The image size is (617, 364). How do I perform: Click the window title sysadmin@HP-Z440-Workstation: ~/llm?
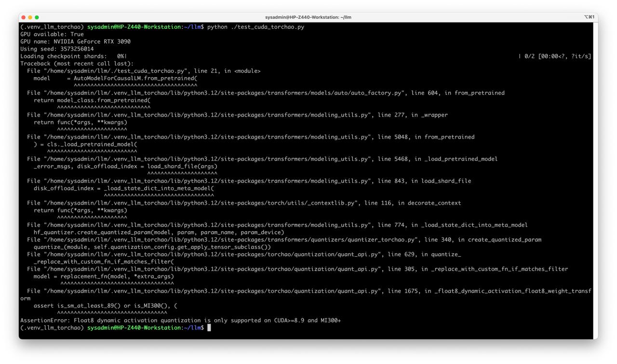click(x=308, y=17)
